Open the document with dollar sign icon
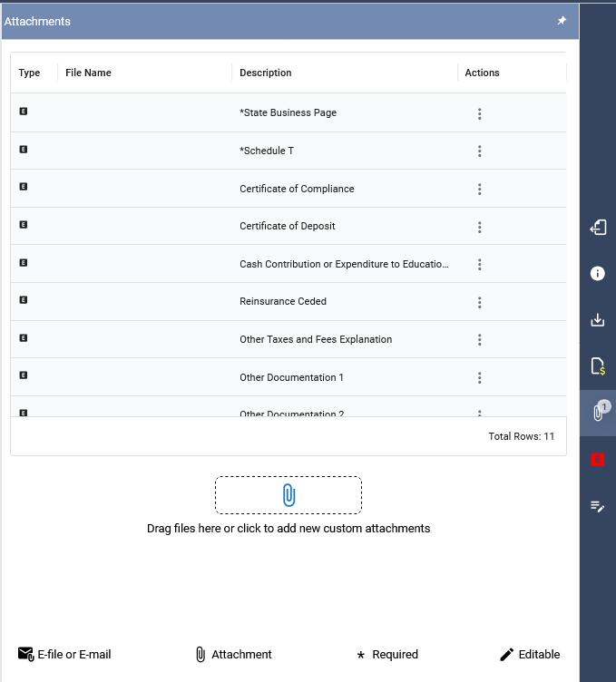 click(x=598, y=366)
